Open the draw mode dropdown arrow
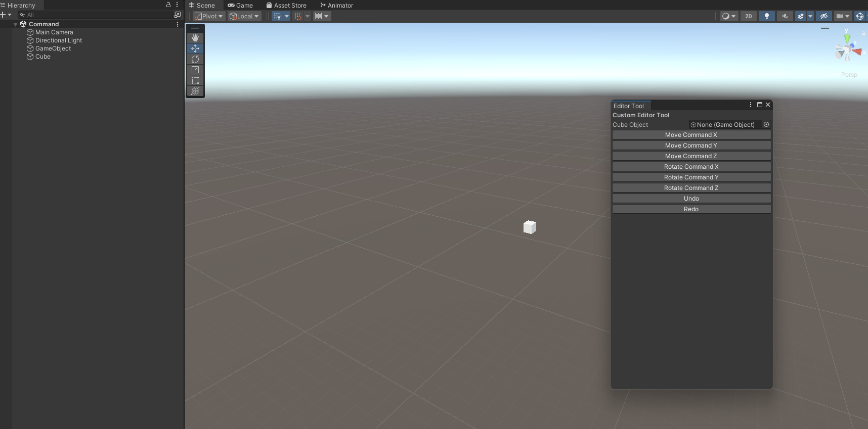This screenshot has height=429, width=868. pos(734,16)
